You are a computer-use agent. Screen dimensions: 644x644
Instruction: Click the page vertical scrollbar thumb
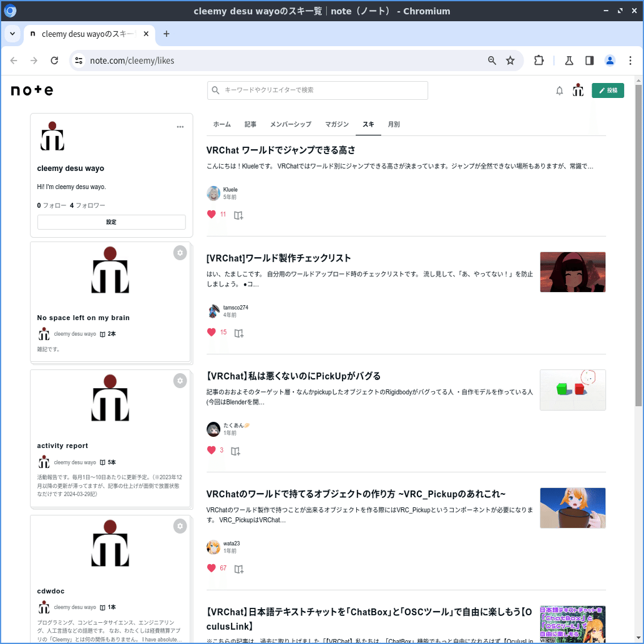pos(638,246)
